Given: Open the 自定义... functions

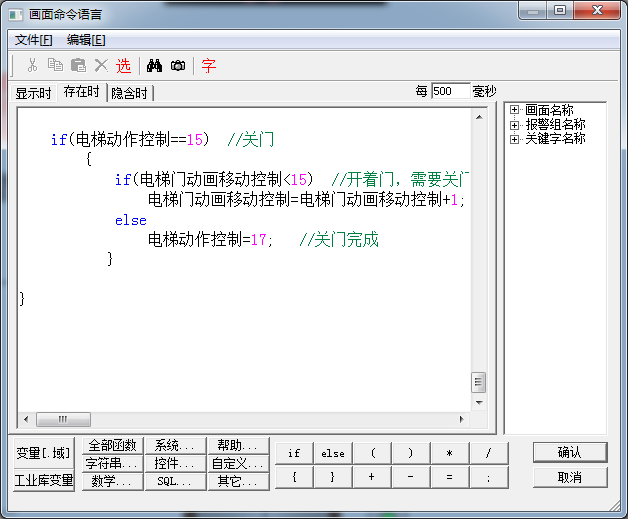Looking at the screenshot, I should click(x=238, y=463).
